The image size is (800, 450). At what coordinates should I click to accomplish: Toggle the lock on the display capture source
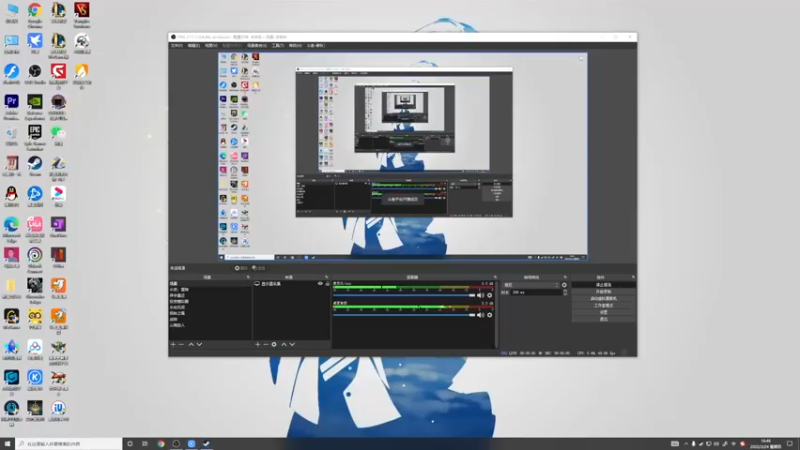[x=327, y=284]
